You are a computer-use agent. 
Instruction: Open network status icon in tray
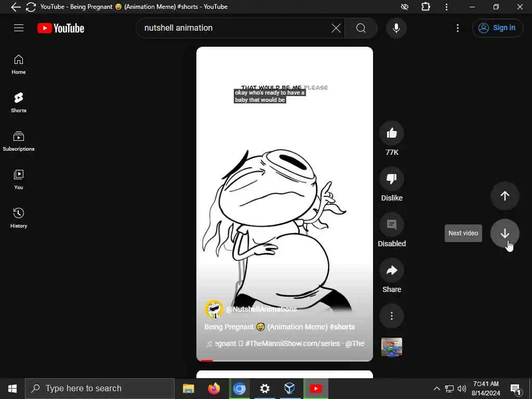click(x=449, y=389)
